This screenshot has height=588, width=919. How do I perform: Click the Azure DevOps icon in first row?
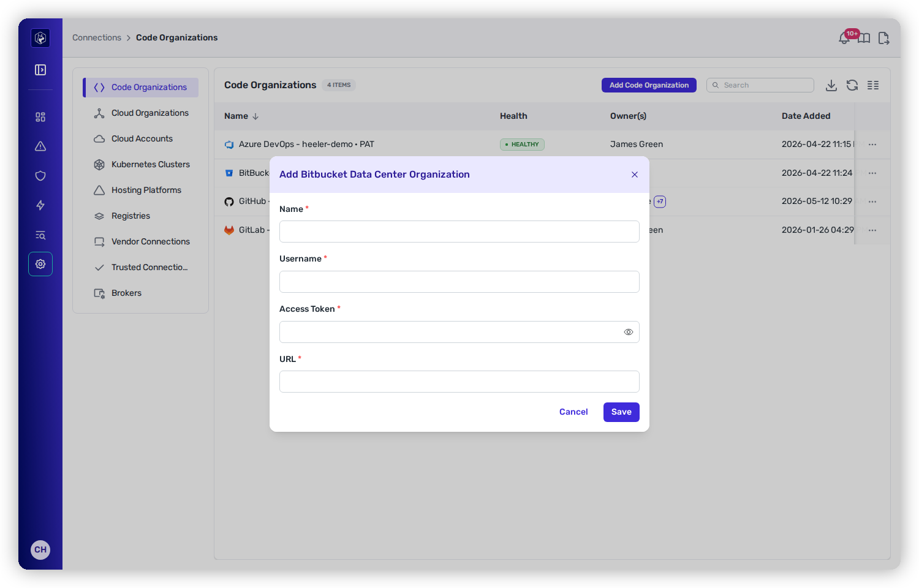tap(229, 145)
